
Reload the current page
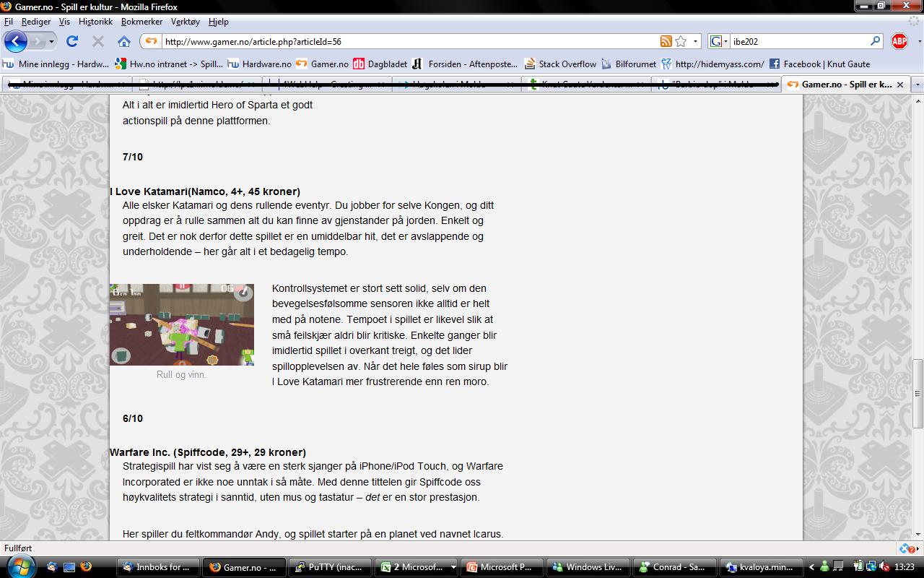pos(72,41)
